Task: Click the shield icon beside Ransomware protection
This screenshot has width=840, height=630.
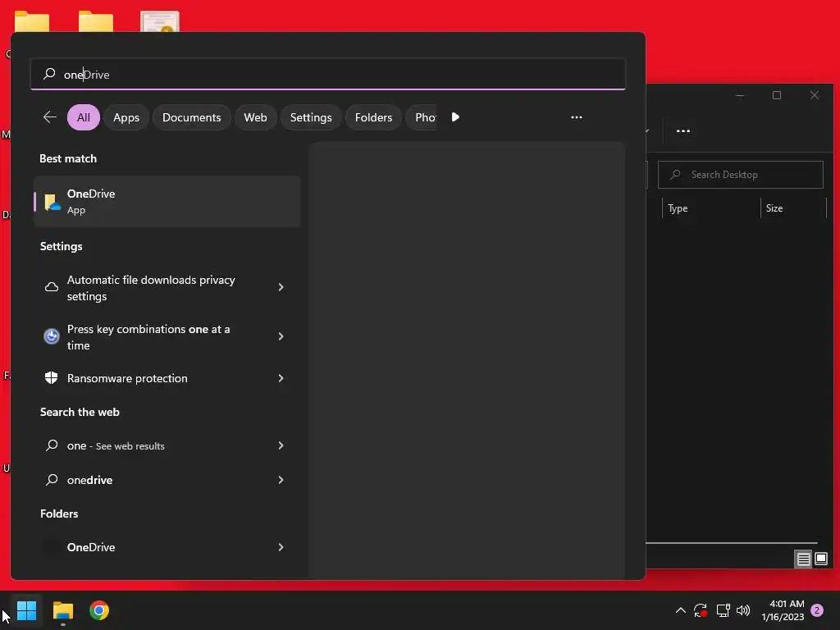Action: pos(52,377)
